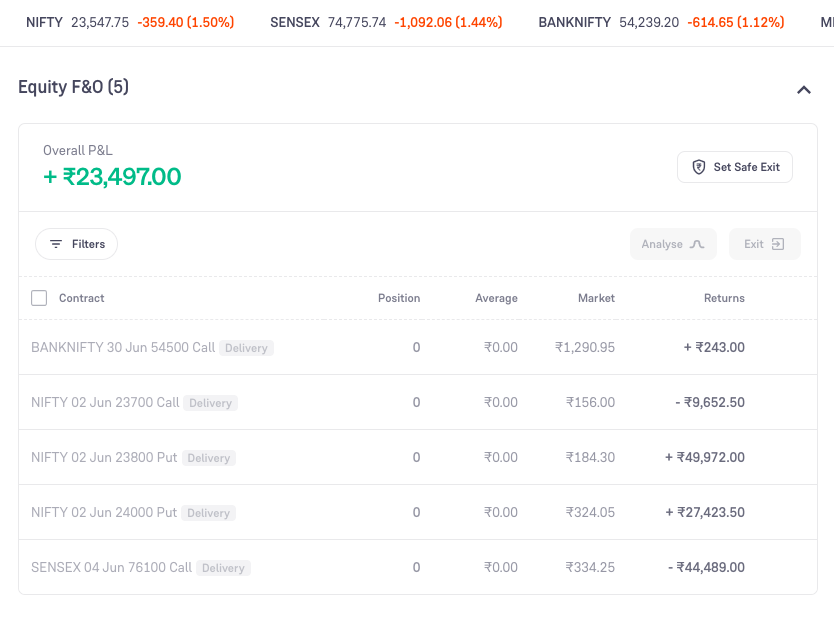Viewport: 834px width, 622px height.
Task: Click the Position column header
Action: 399,298
